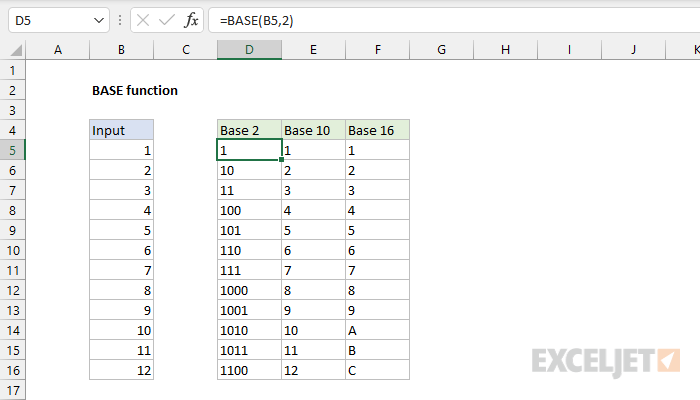700x400 pixels.
Task: Click the Input cell with value 7
Action: click(121, 271)
